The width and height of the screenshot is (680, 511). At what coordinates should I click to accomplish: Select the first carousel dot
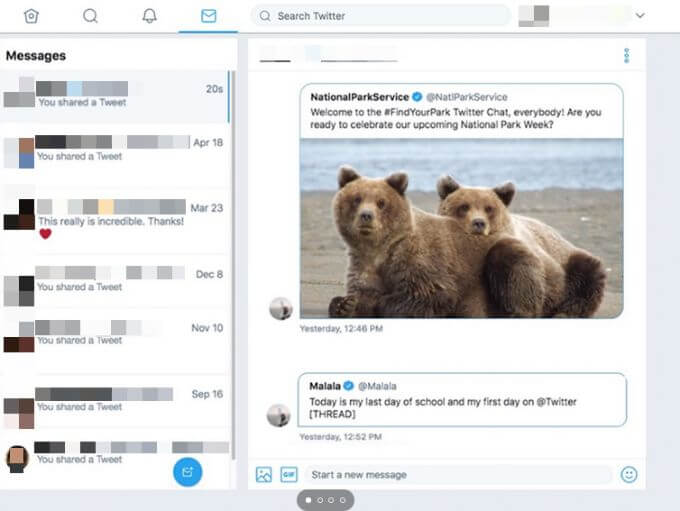coord(308,500)
